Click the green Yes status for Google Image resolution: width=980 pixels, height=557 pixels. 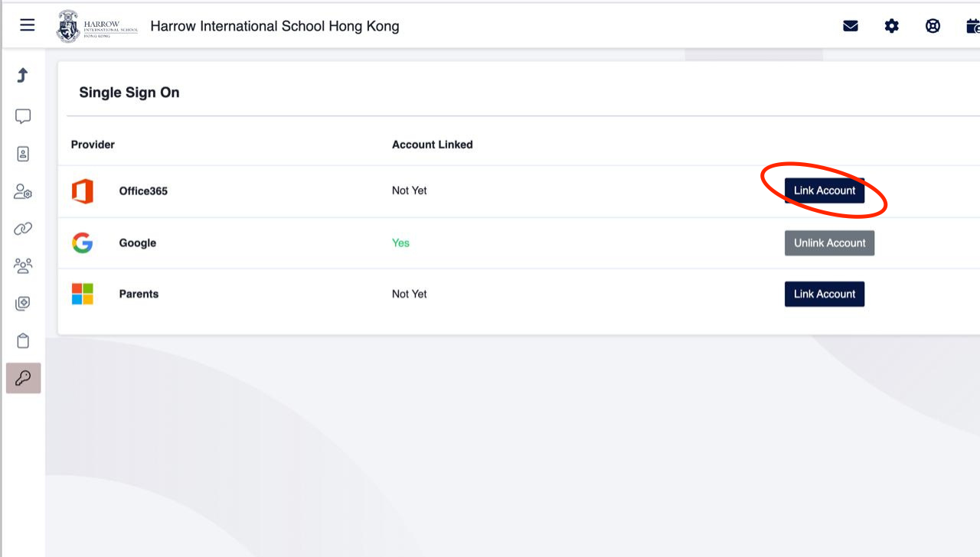click(x=401, y=243)
